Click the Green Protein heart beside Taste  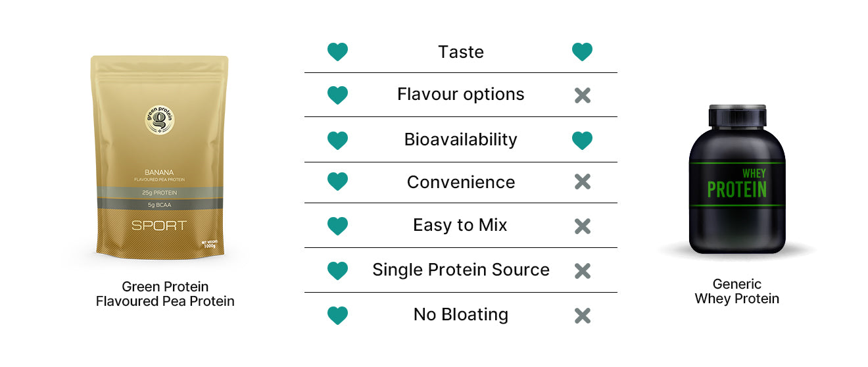337,52
